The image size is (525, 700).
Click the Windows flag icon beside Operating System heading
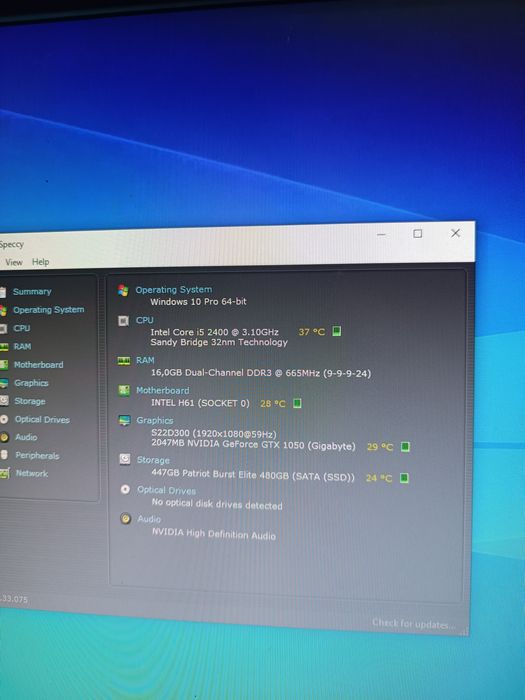click(x=123, y=290)
